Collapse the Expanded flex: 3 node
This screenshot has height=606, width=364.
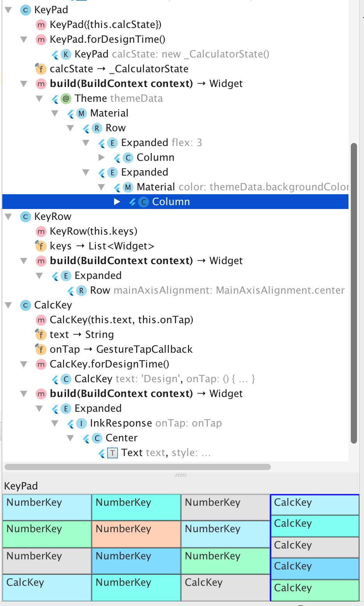[86, 143]
